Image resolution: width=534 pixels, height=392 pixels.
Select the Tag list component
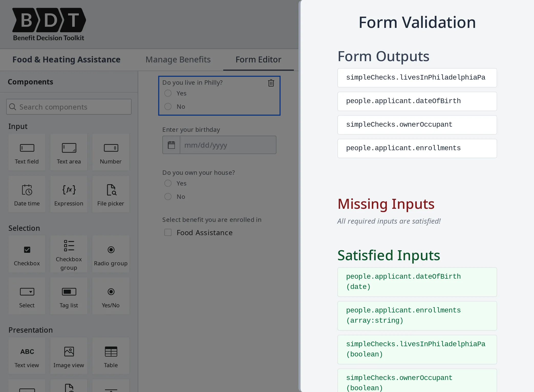[x=69, y=296]
